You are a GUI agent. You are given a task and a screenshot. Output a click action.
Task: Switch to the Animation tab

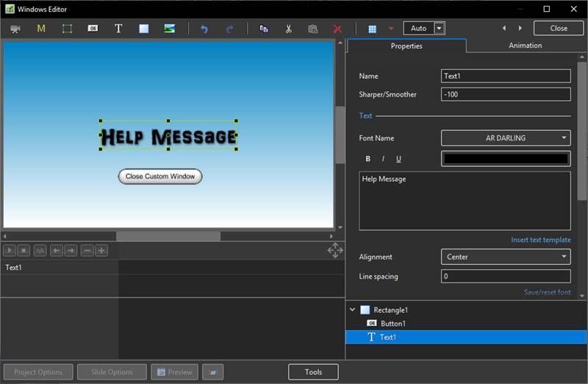526,46
